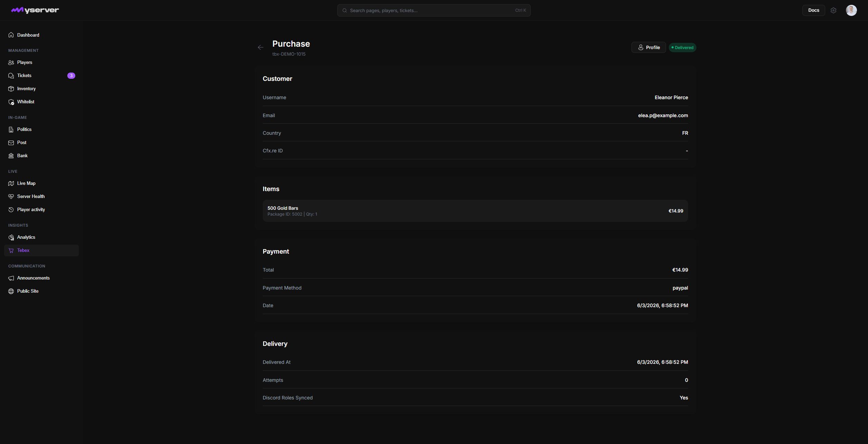The height and width of the screenshot is (444, 868).
Task: Click the Total amount €14.99
Action: (680, 270)
